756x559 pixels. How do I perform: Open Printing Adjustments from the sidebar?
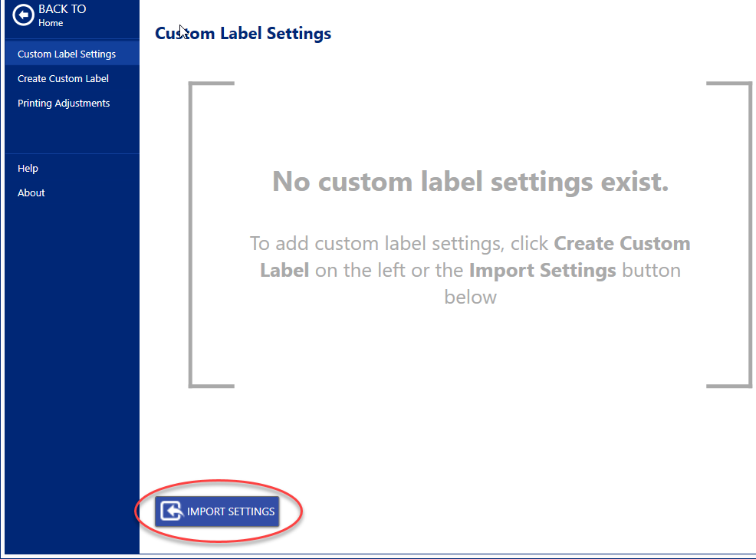[x=64, y=104]
